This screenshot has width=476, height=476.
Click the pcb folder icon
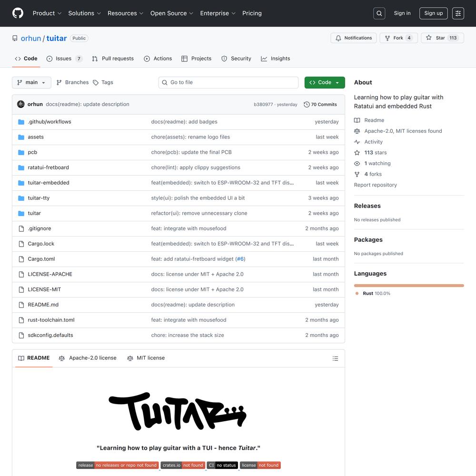point(21,152)
